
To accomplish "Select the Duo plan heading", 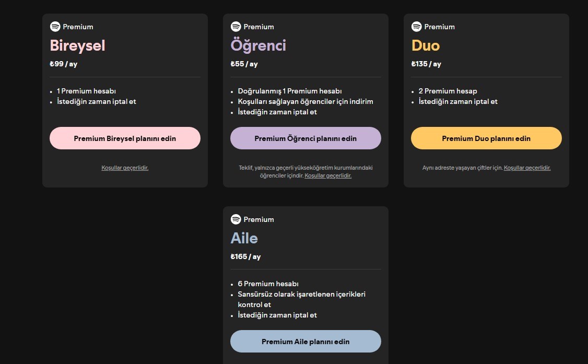I will click(x=426, y=45).
